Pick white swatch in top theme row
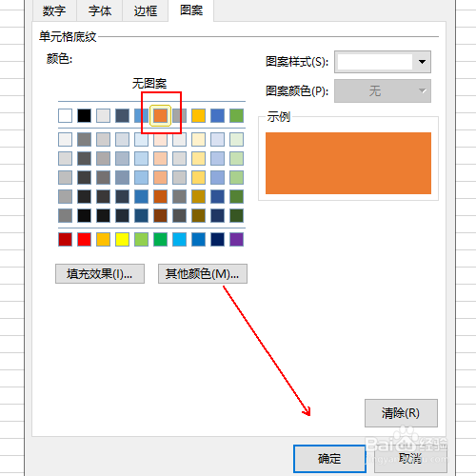This screenshot has height=476, width=476. click(65, 115)
